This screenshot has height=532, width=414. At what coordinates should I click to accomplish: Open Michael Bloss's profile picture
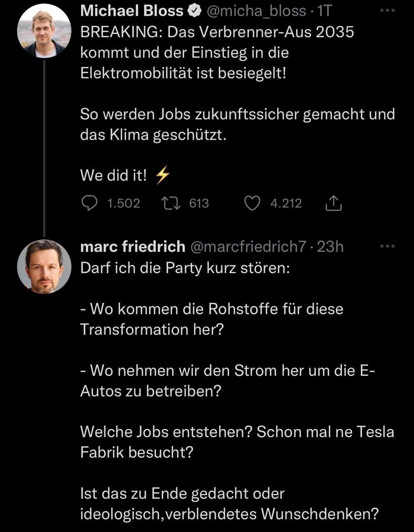point(44,31)
